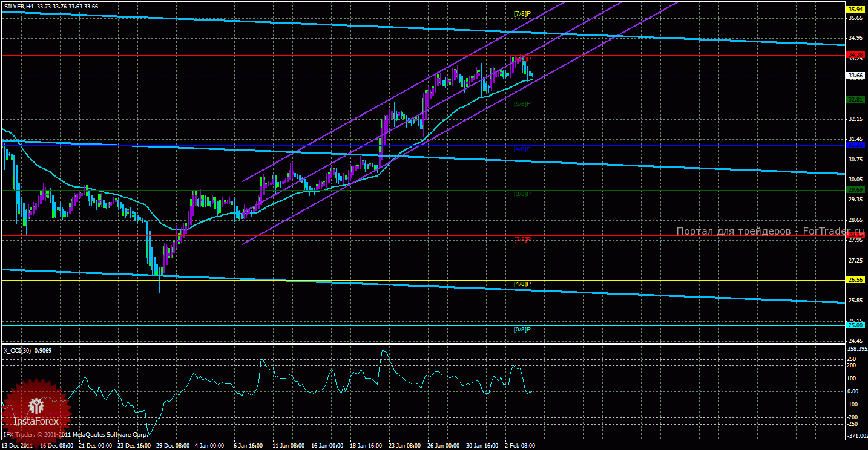Select the 2 Feb 08:00 time label
868x450 pixels.
click(519, 446)
